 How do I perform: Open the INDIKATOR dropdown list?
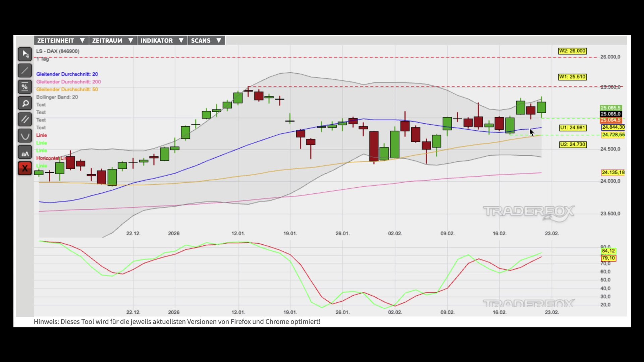[x=162, y=41]
